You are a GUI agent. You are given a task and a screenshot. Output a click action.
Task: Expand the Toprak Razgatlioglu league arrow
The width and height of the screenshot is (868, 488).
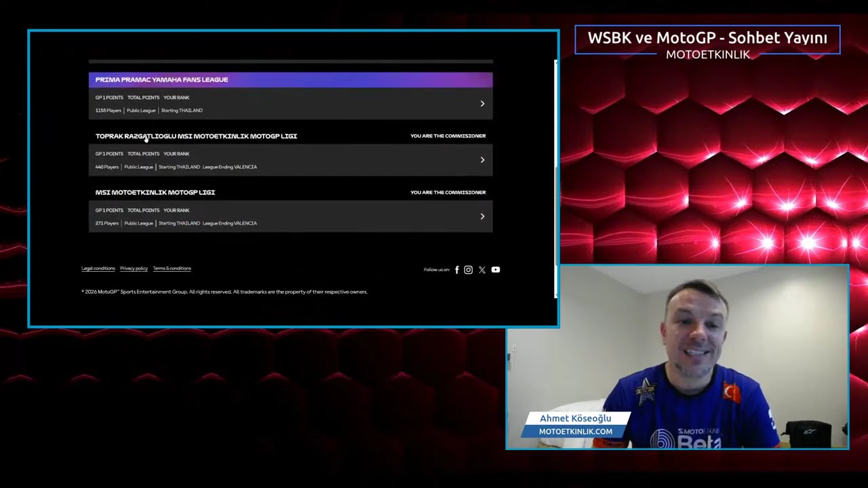coord(482,160)
